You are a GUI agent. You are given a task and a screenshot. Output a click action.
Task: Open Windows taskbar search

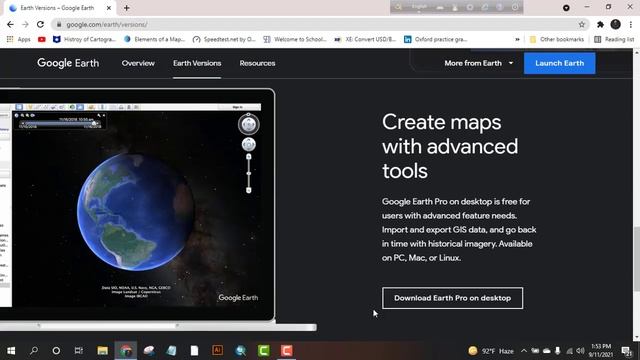pos(34,351)
